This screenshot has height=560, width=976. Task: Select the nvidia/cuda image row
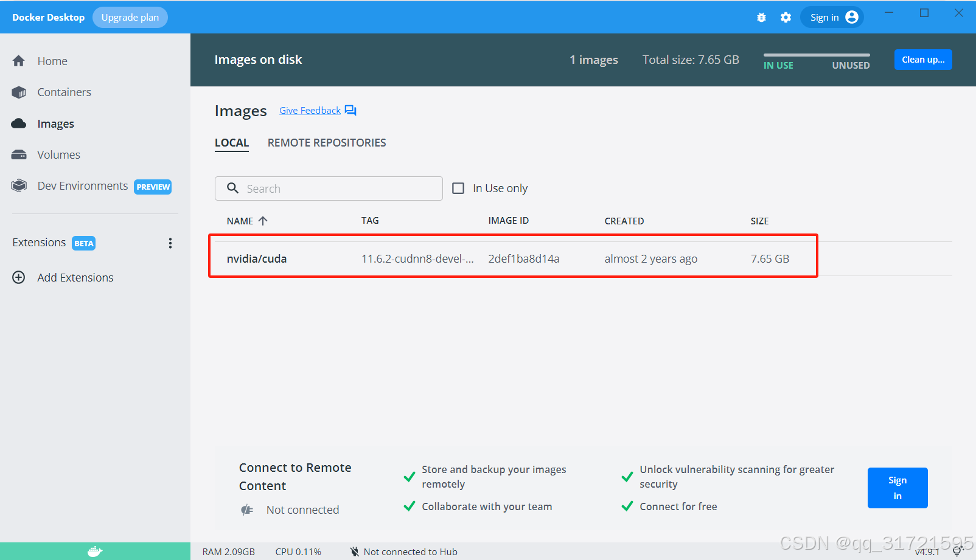(512, 259)
